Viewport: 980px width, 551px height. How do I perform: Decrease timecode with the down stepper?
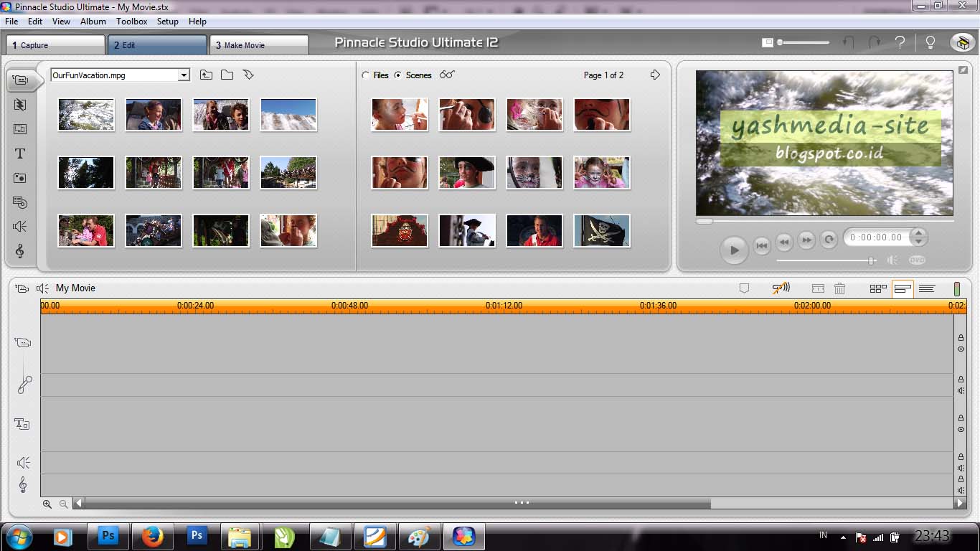[x=919, y=242]
